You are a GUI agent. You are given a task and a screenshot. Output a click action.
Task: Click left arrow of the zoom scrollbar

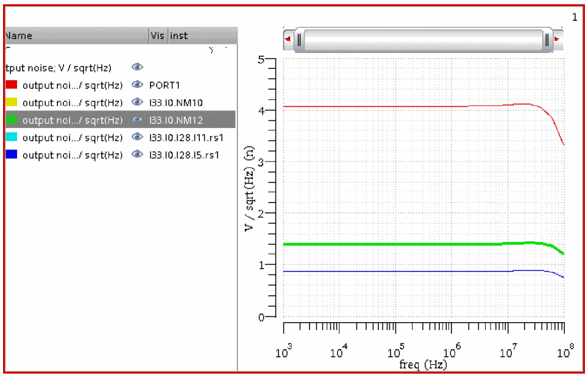coord(288,40)
